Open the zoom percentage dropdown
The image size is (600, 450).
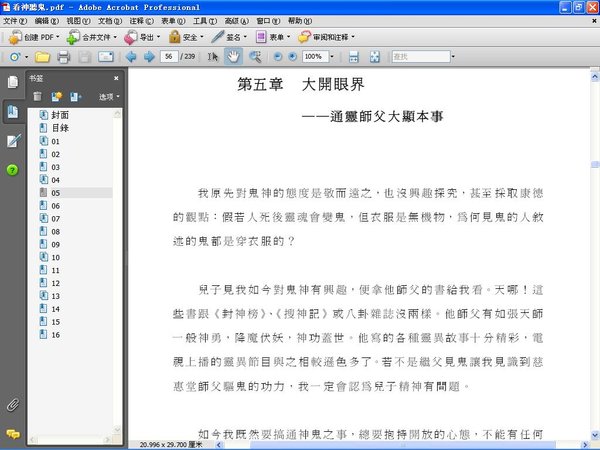(x=332, y=57)
